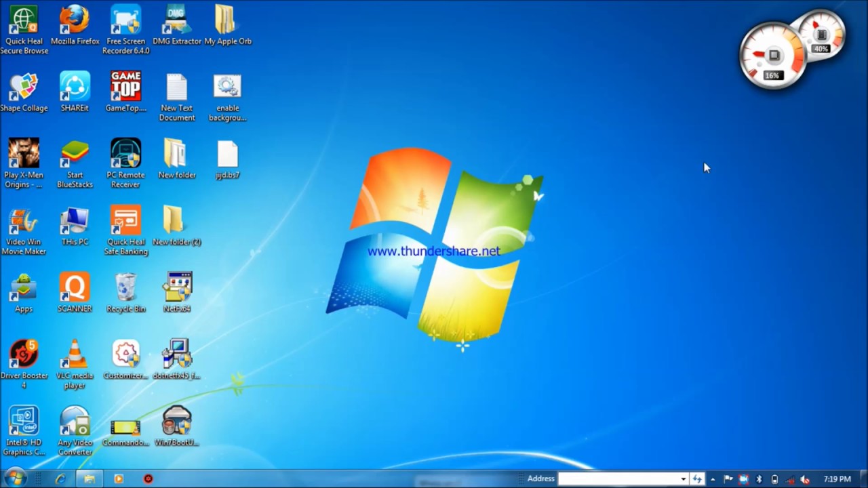Open the media player taskbar button
Screen dimensions: 868x488
tap(119, 479)
